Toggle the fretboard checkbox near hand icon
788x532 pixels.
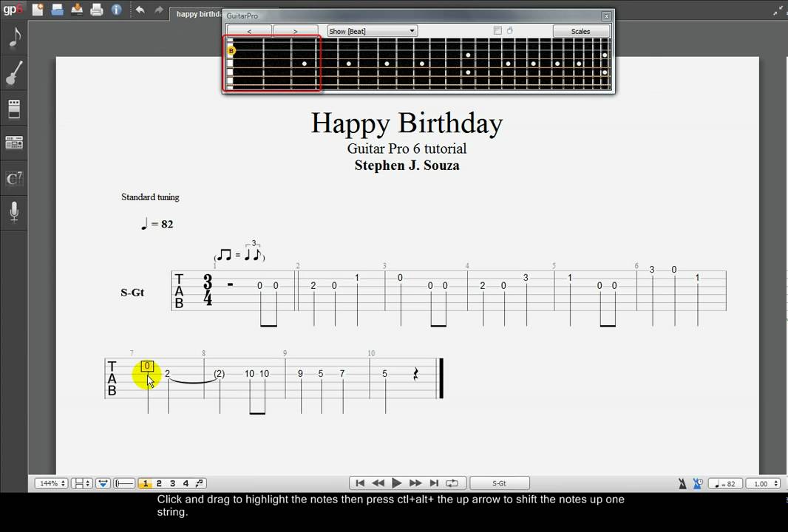pos(497,30)
